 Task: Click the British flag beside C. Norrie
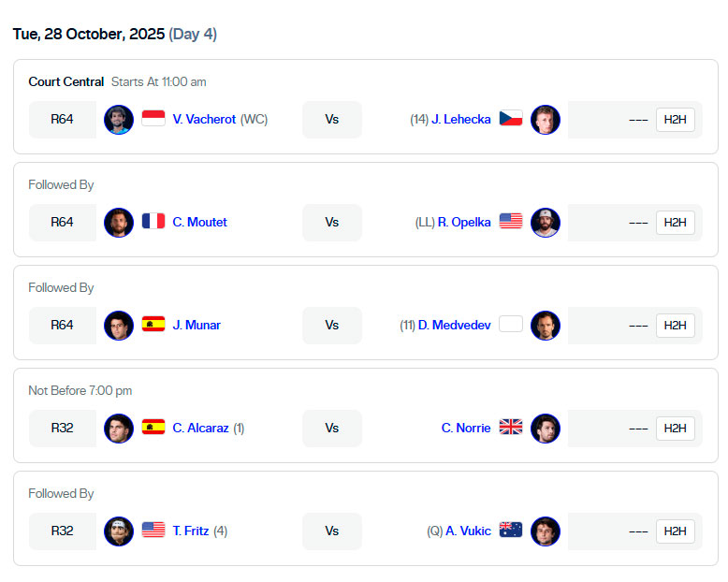pos(511,428)
